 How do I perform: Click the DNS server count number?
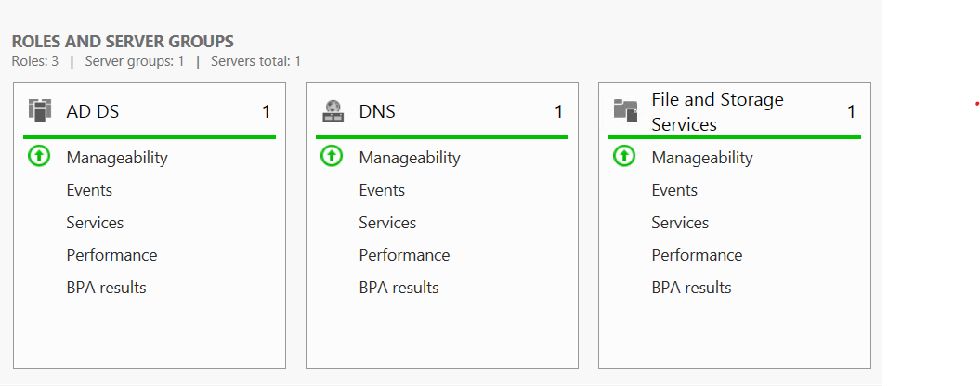click(558, 111)
